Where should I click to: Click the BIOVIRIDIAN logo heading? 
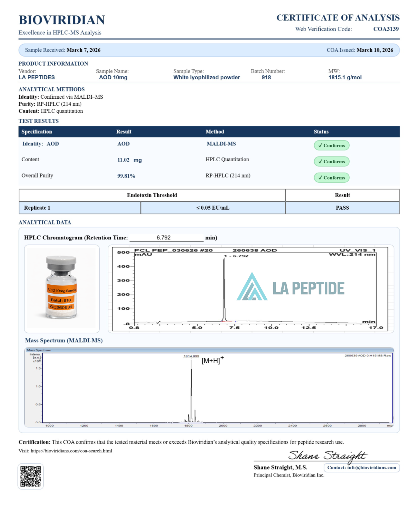tap(62, 20)
